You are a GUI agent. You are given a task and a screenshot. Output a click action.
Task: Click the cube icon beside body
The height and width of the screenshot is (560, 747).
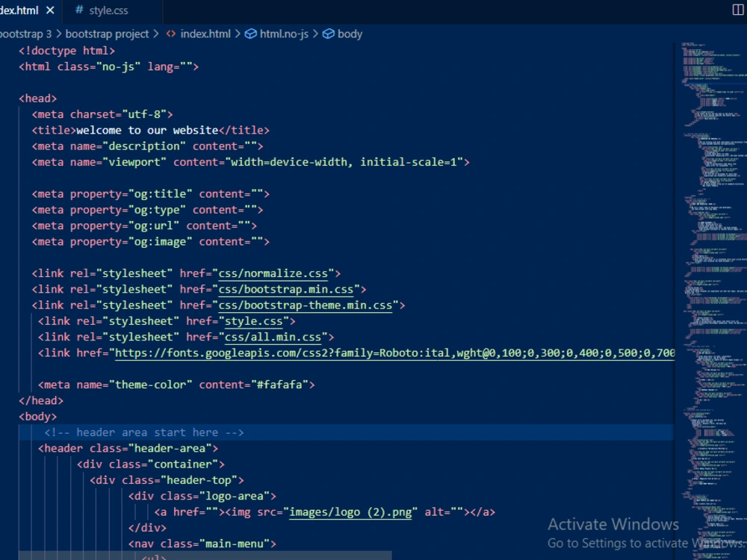[328, 34]
